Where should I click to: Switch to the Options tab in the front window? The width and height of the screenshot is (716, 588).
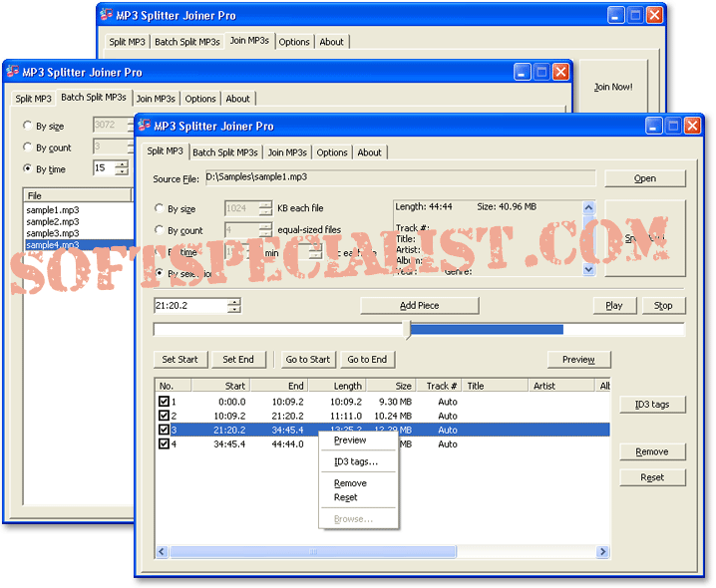point(332,152)
